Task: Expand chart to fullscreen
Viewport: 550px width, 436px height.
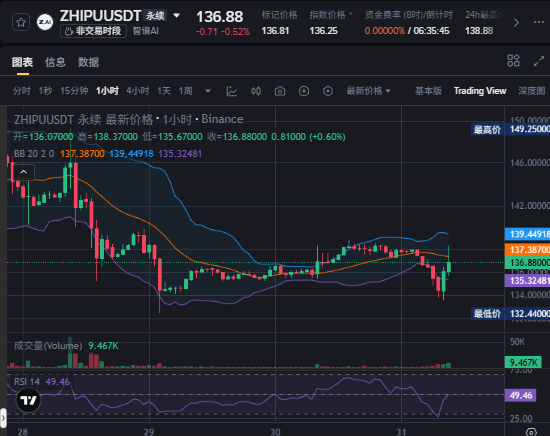Action: point(539,61)
